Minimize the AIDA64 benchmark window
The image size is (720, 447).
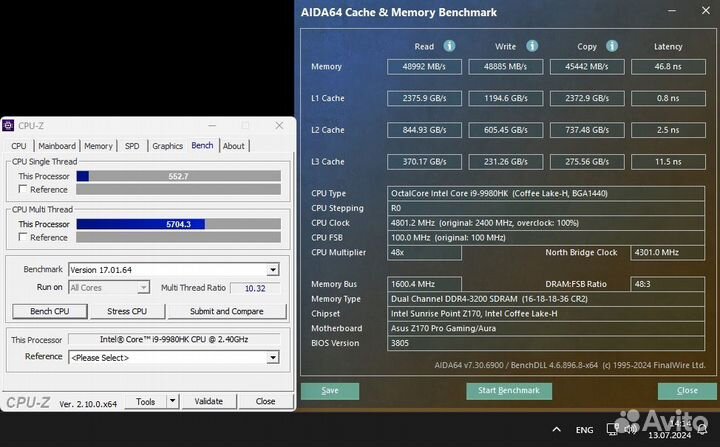pos(672,11)
